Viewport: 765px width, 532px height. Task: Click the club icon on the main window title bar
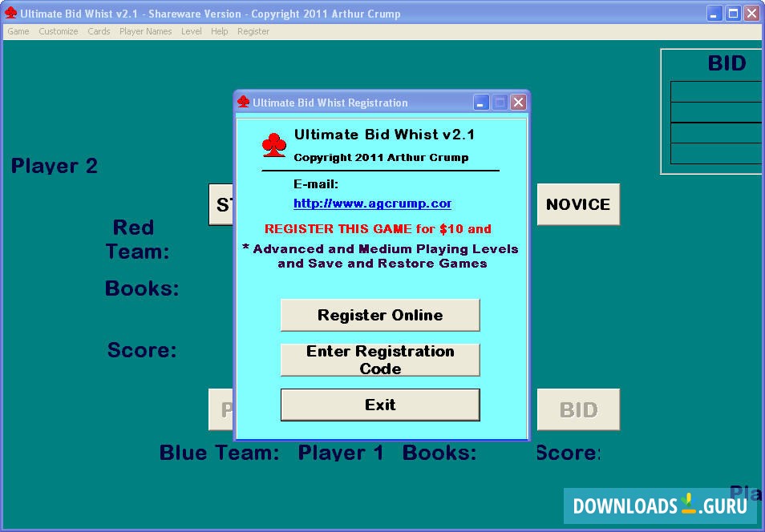pos(10,13)
